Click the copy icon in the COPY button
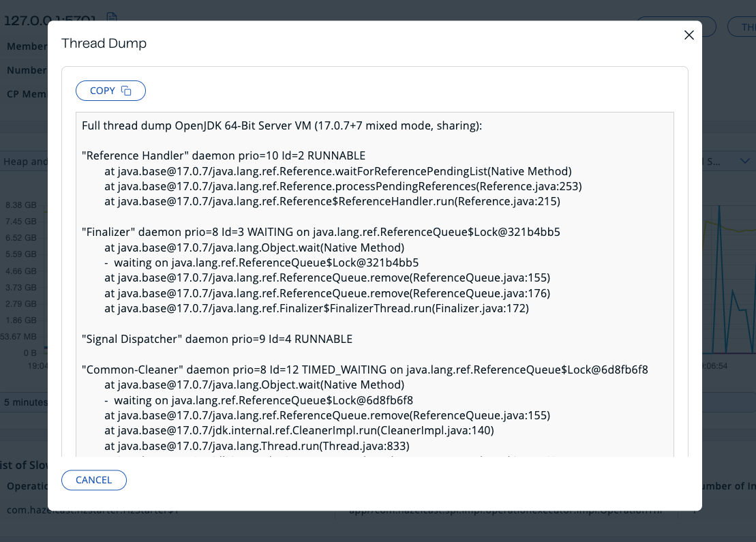 click(x=126, y=91)
